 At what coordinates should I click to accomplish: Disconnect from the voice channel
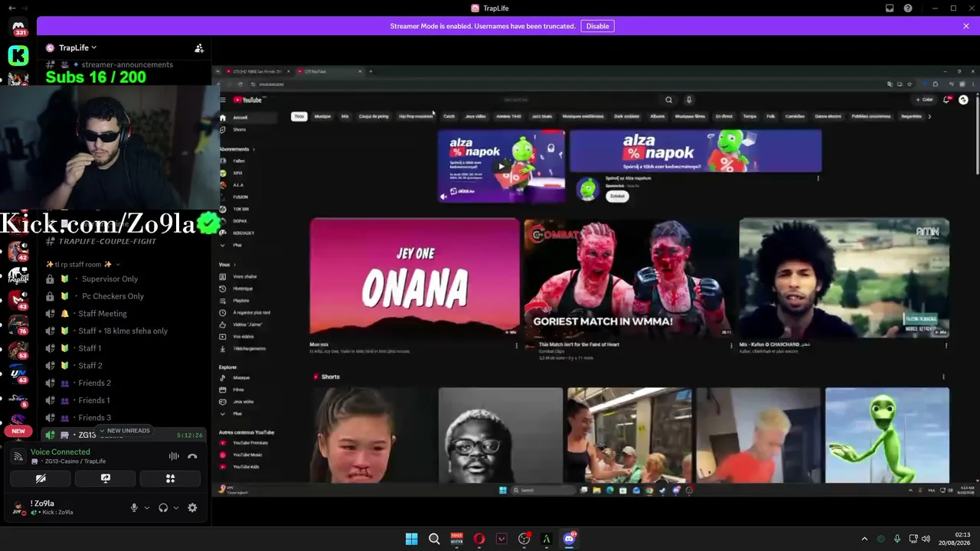192,456
